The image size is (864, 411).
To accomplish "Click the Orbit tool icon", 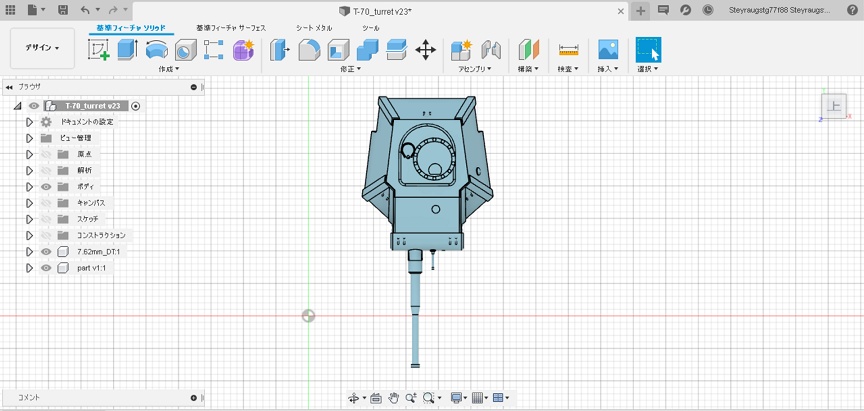I will (x=354, y=398).
